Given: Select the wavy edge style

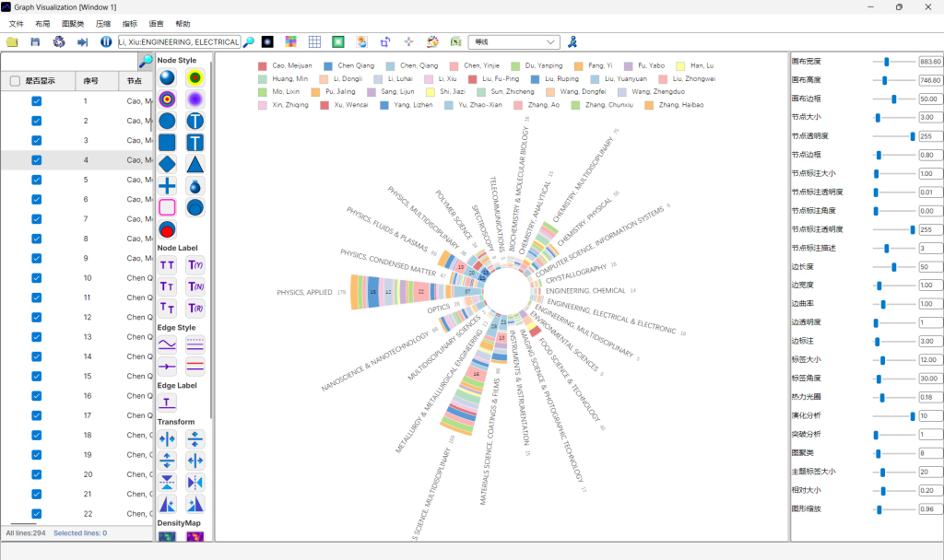Looking at the screenshot, I should click(167, 344).
